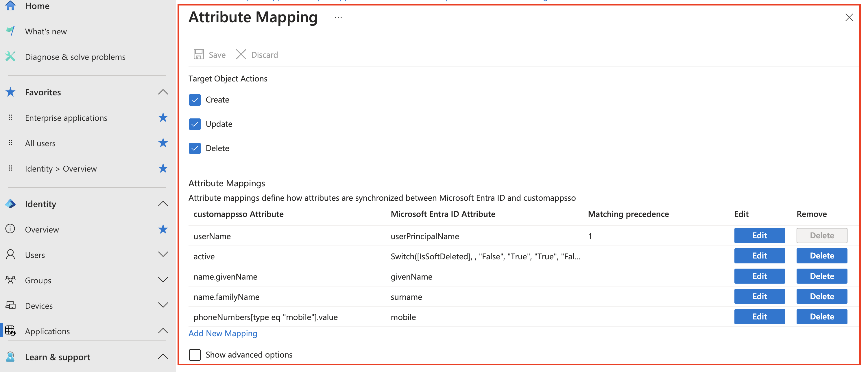The image size is (868, 372).
Task: Enable Show advanced options checkbox
Action: click(195, 354)
